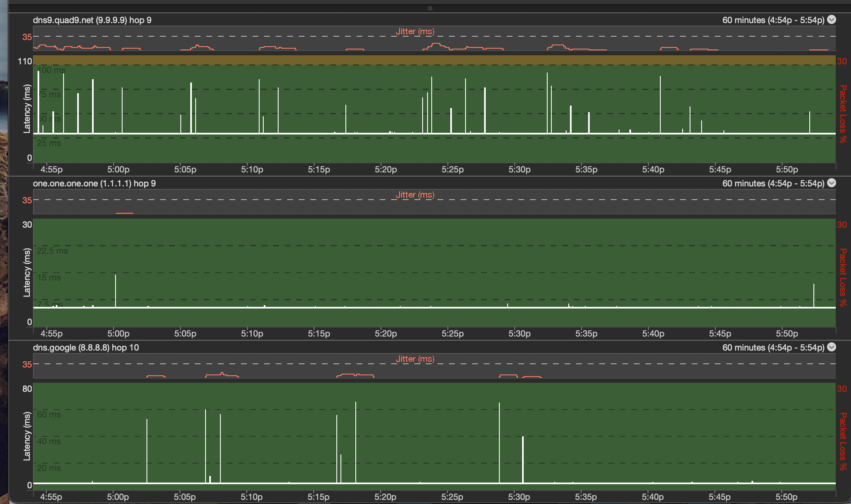Click the 22.5 ms gridline label on 1.1.1.1 graph
The image size is (851, 504).
tap(52, 251)
